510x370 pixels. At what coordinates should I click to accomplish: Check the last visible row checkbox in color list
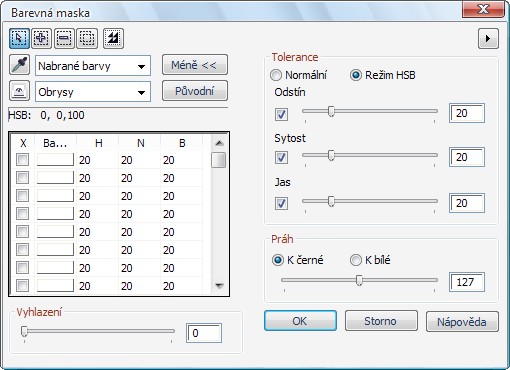coord(23,286)
